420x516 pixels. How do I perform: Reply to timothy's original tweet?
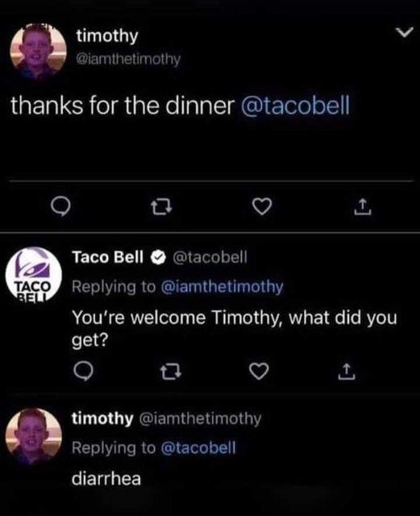[60, 206]
